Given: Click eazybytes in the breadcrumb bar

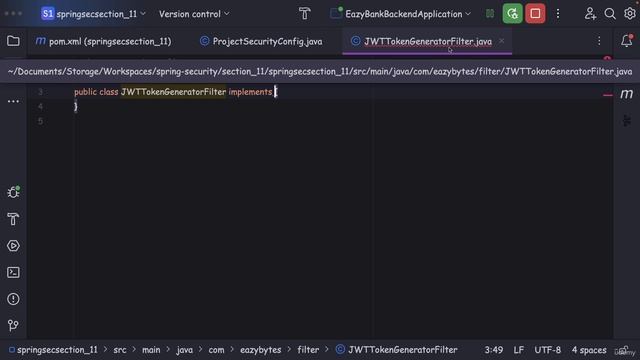Looking at the screenshot, I should click(x=260, y=350).
